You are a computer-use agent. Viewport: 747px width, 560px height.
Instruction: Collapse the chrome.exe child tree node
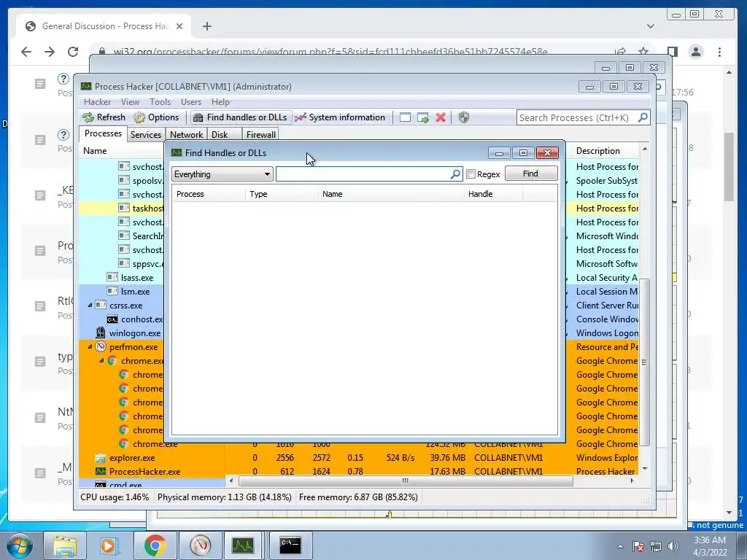point(101,360)
